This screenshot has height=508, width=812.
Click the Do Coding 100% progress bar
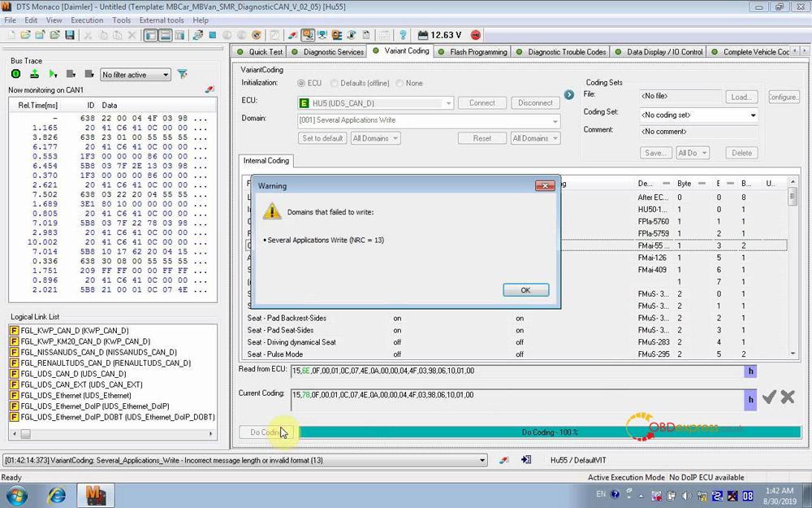(550, 432)
